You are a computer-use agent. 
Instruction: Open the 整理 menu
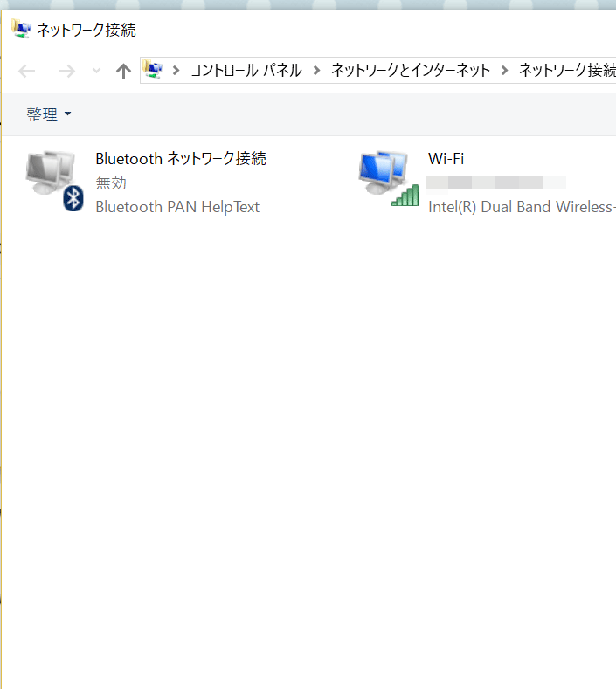click(48, 114)
